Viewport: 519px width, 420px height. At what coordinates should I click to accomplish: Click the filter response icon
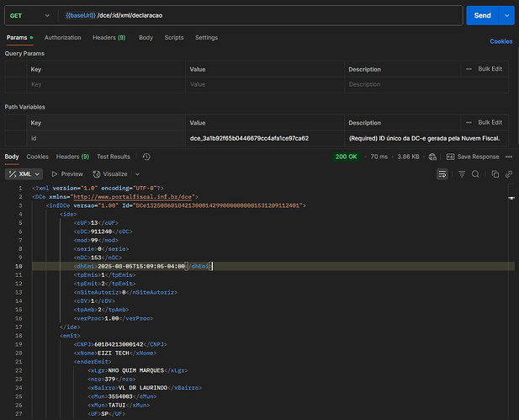462,174
